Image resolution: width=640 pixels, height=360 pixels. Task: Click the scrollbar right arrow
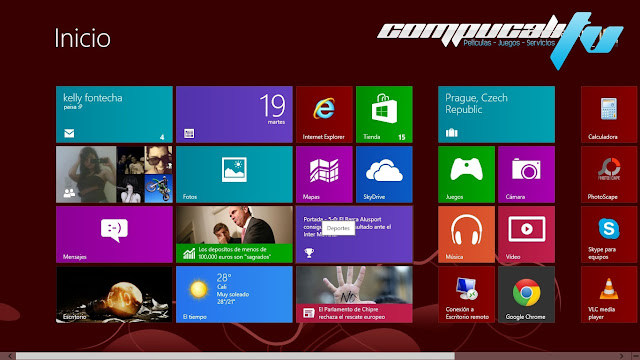(x=621, y=356)
